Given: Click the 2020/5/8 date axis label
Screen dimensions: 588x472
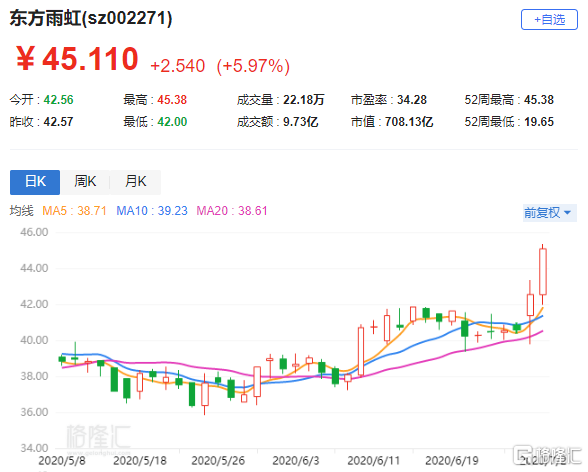Looking at the screenshot, I should [x=62, y=461].
